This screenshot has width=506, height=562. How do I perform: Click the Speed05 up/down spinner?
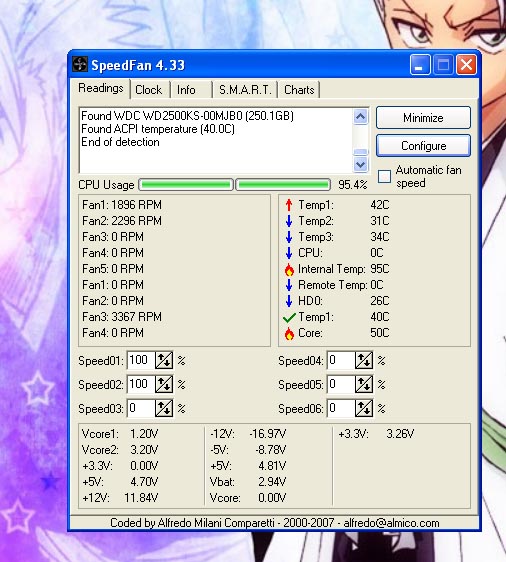(x=364, y=384)
